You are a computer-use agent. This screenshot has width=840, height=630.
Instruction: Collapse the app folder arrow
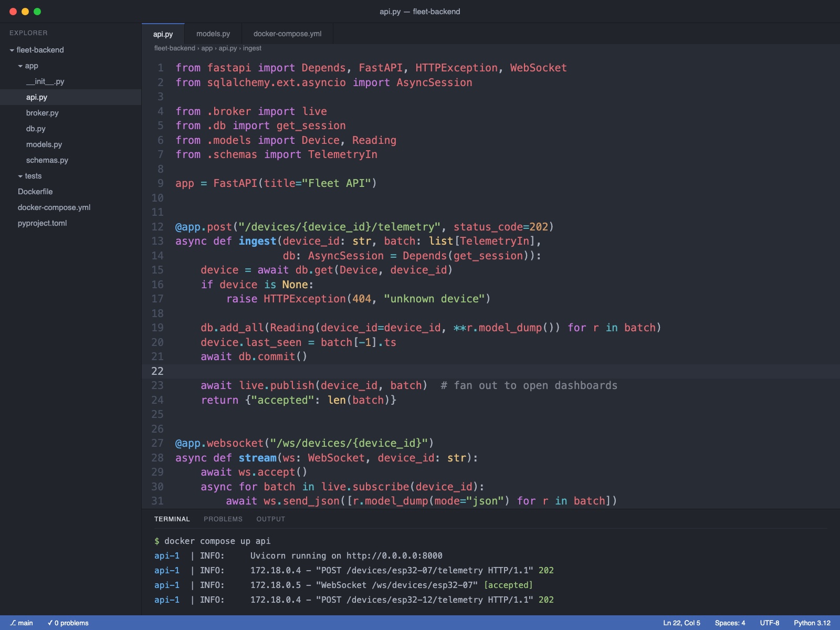point(20,66)
